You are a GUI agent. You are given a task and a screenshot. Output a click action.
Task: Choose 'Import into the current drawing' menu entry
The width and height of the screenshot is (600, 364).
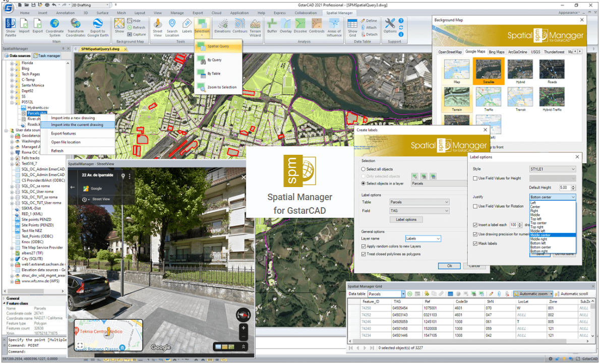77,125
